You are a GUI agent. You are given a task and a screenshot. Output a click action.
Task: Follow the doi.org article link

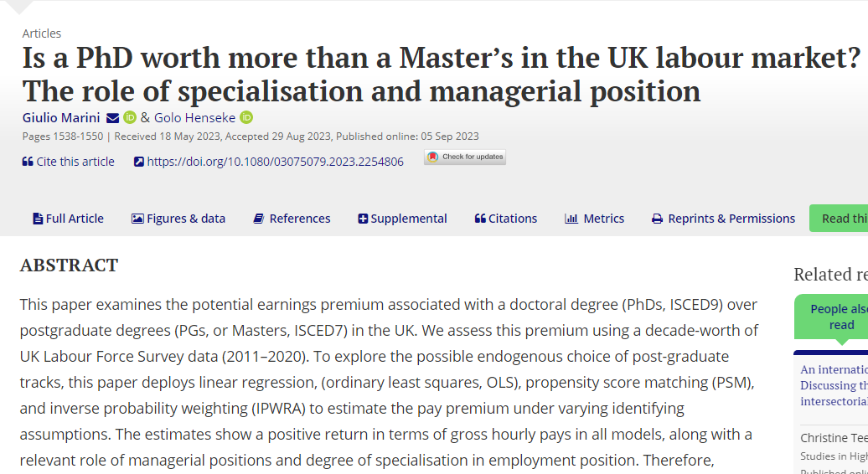[275, 162]
